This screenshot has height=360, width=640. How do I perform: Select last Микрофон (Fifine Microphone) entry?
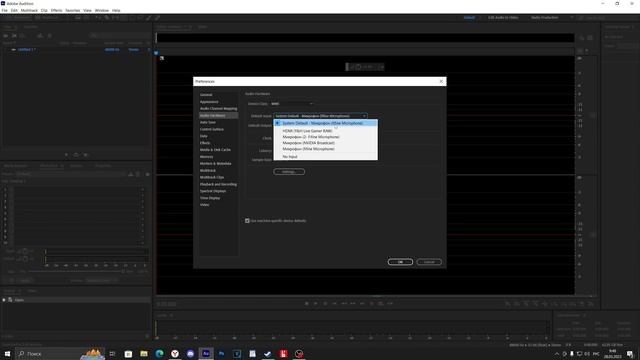pyautogui.click(x=325, y=149)
